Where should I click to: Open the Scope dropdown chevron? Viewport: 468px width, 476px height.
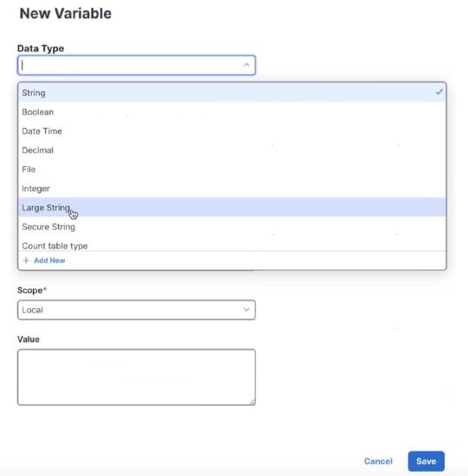coord(247,310)
